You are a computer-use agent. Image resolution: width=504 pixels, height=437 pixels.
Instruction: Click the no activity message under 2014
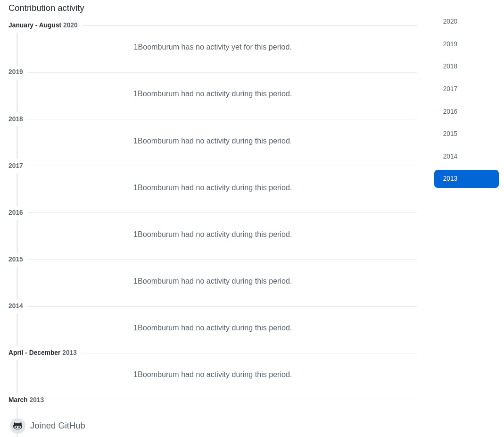tap(213, 328)
